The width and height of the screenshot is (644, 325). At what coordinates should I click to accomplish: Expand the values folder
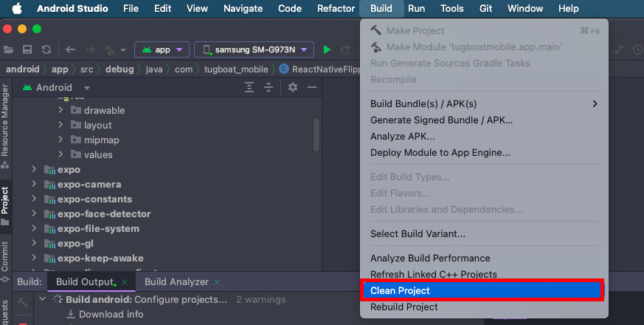60,154
